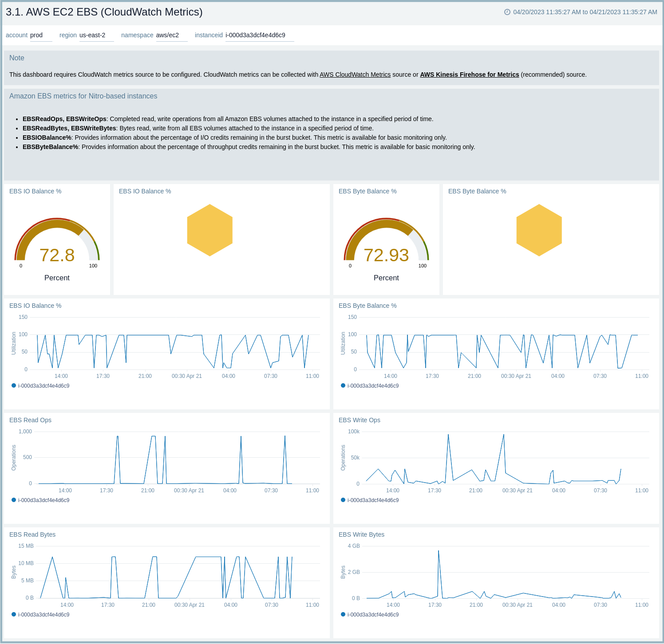Image resolution: width=664 pixels, height=644 pixels.
Task: Open the AWS CloudWatch Metrics link
Action: [355, 75]
